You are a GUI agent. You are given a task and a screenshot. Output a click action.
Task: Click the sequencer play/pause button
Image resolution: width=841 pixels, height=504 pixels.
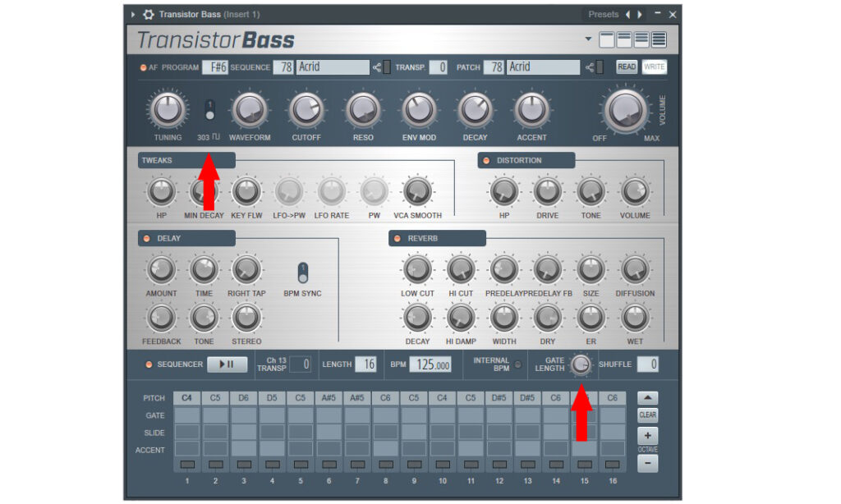[227, 364]
